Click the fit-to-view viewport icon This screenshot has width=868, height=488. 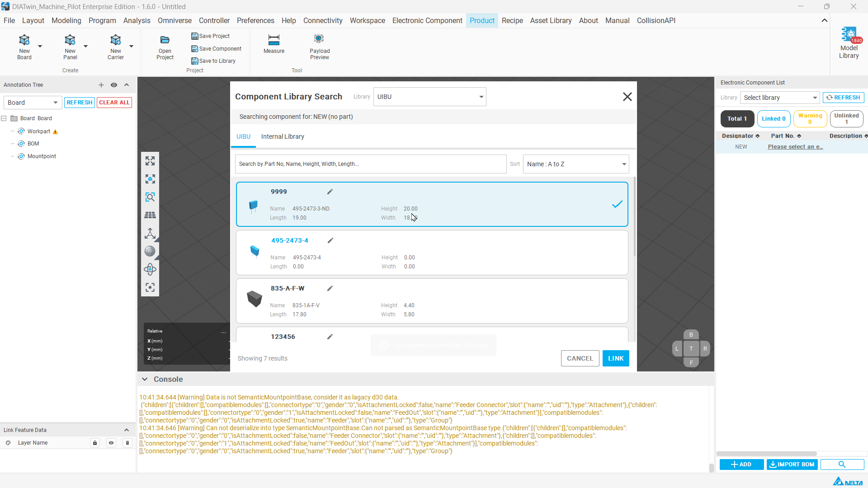pos(150,161)
